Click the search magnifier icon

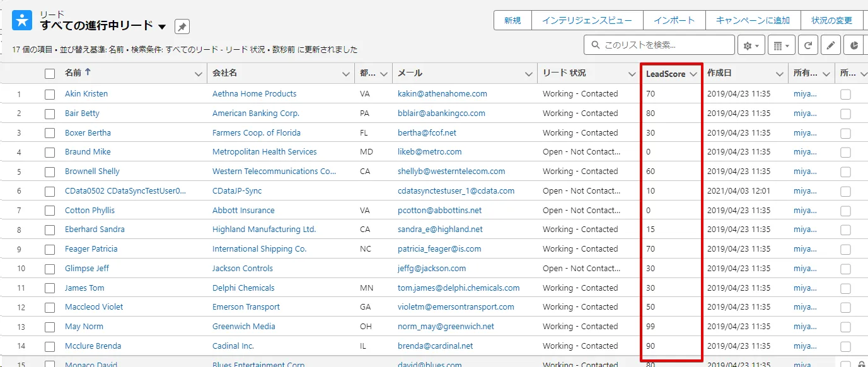(x=595, y=45)
